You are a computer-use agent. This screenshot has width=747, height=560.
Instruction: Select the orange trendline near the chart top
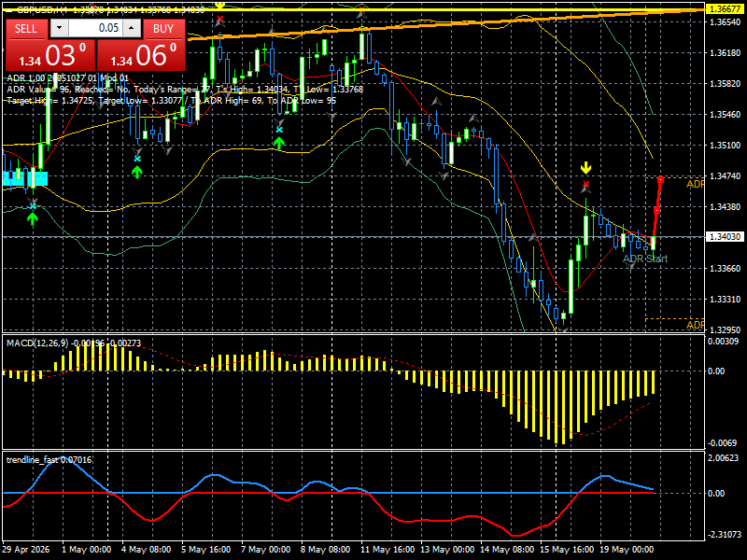pyautogui.click(x=446, y=24)
